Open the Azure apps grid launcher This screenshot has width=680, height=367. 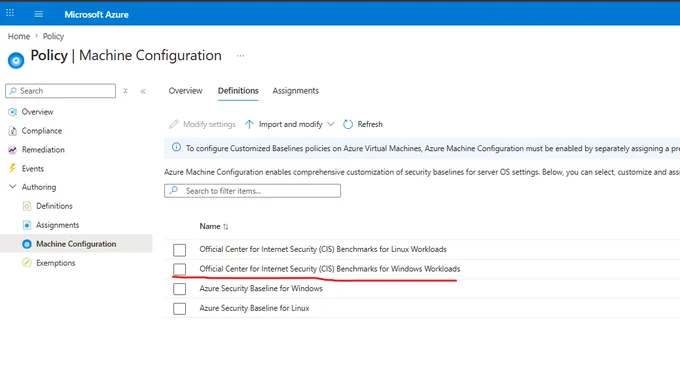pos(10,13)
